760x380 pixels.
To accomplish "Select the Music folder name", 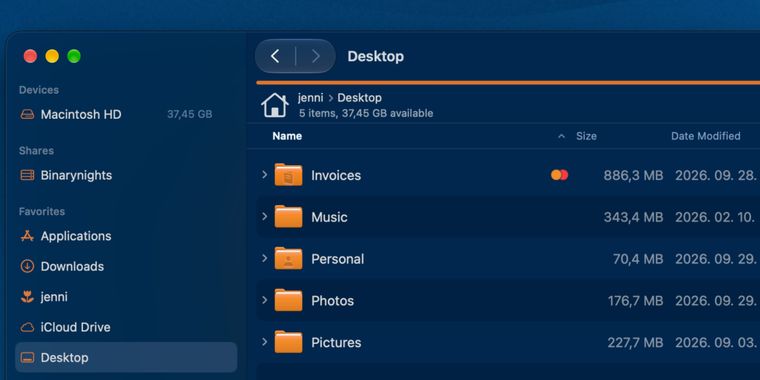I will (x=329, y=217).
